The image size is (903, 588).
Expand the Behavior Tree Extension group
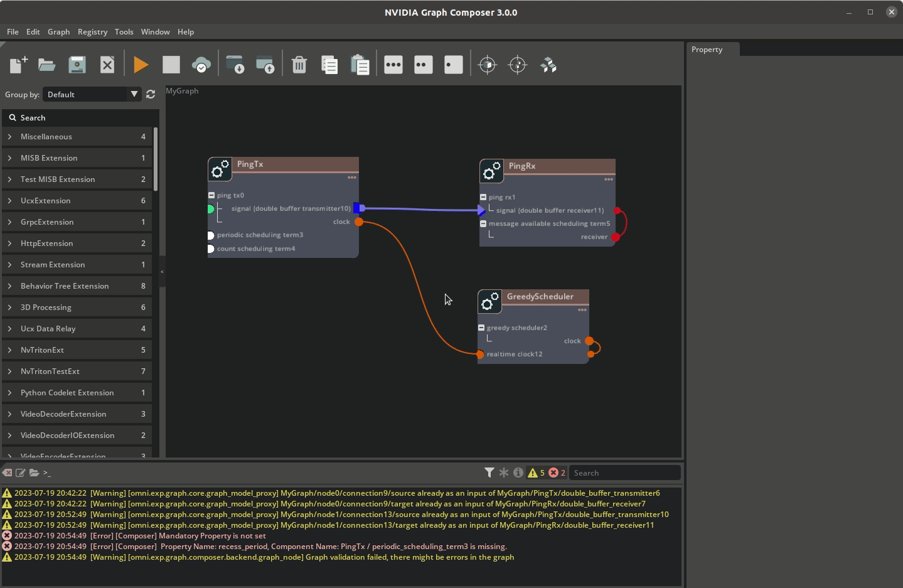pyautogui.click(x=78, y=286)
